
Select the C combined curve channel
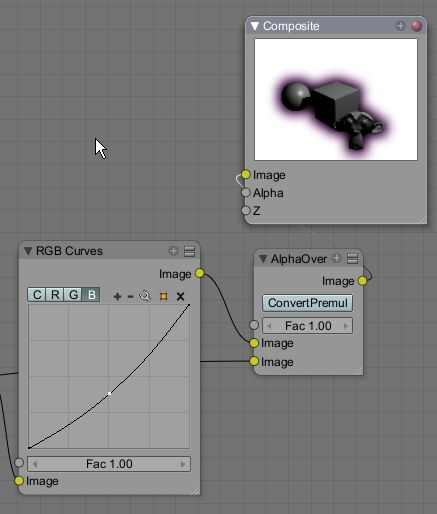click(x=37, y=295)
